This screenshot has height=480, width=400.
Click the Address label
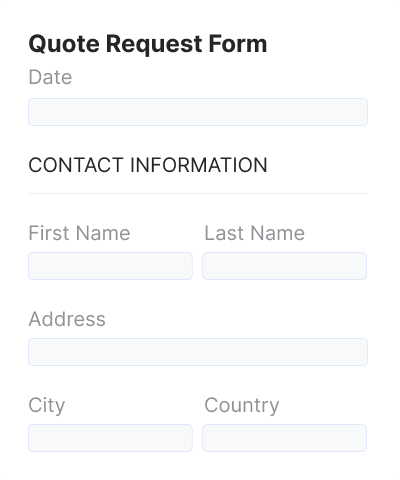[67, 319]
